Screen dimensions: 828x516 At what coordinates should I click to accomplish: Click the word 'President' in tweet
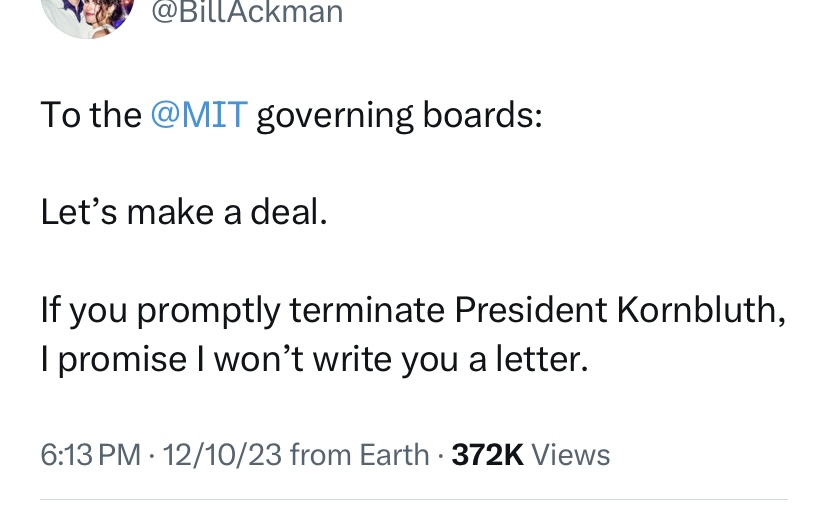coord(530,309)
